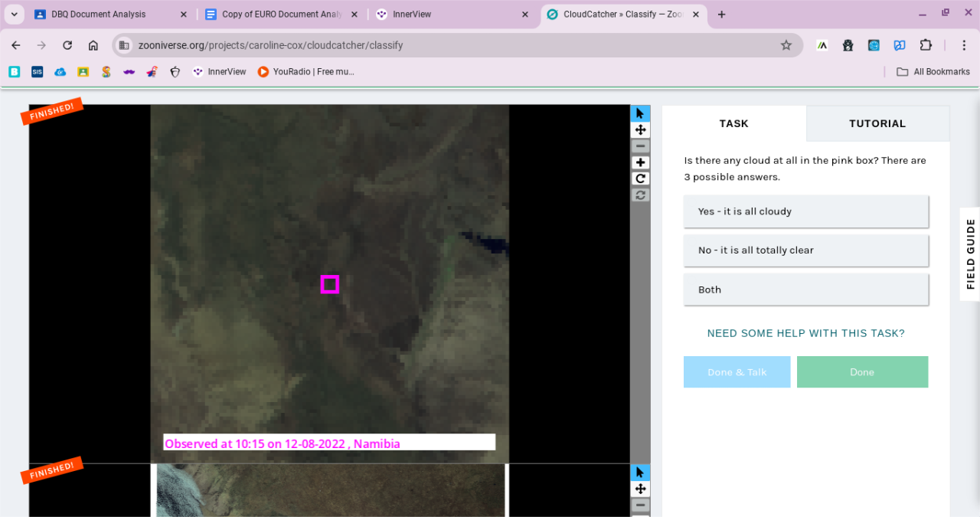Reload the current page

[x=67, y=45]
